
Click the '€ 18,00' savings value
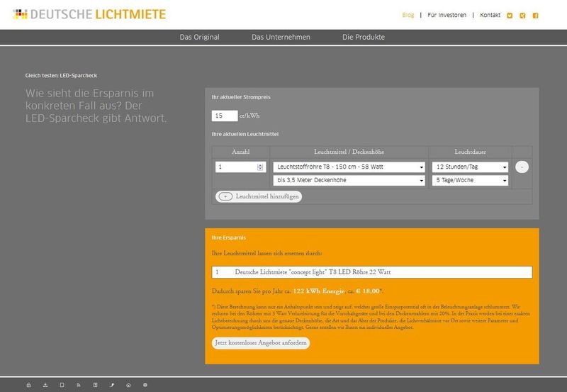click(x=368, y=291)
